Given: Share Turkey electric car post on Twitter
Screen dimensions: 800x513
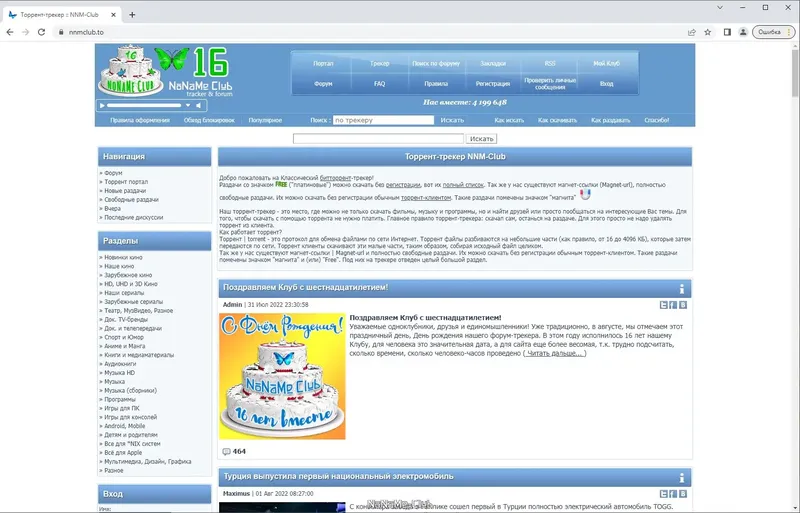Looking at the screenshot, I should click(x=663, y=494).
